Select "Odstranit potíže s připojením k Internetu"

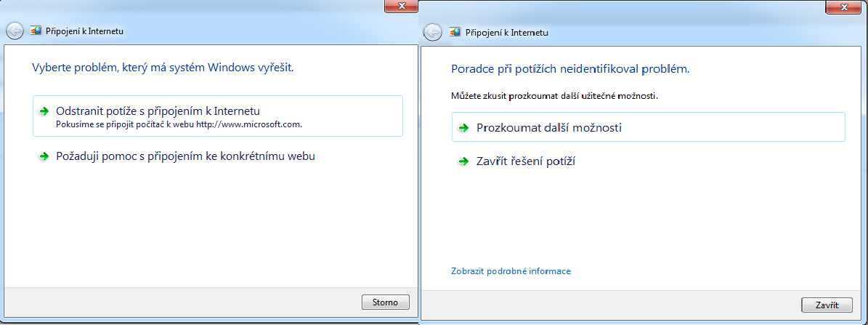tap(218, 116)
